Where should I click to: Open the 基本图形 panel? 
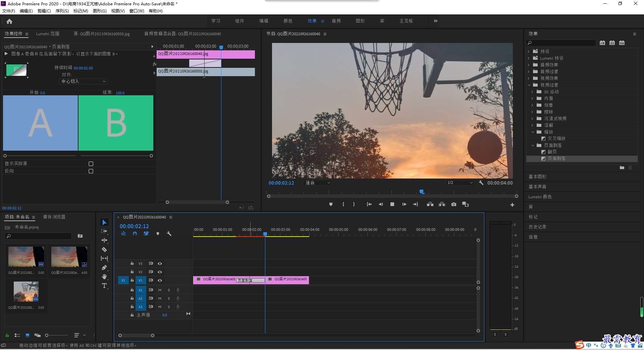[537, 177]
